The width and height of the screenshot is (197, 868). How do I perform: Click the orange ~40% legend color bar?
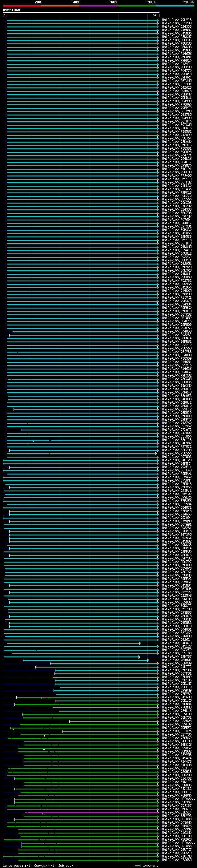tap(60, 6)
